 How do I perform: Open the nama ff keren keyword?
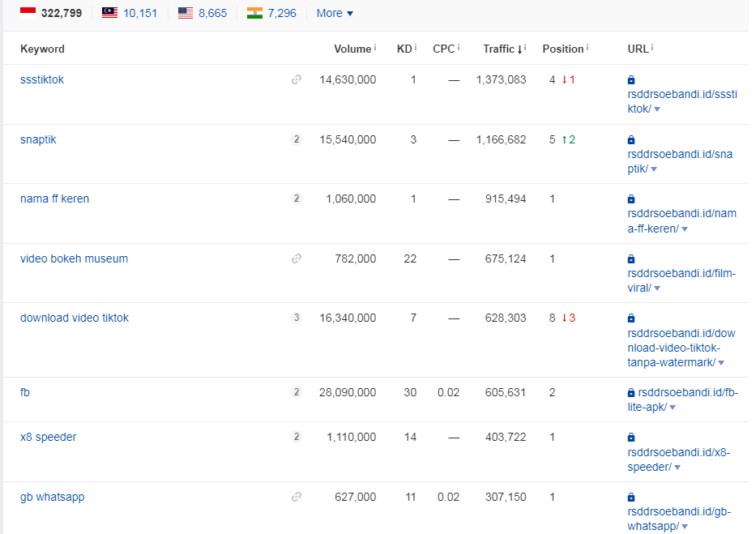(x=54, y=199)
